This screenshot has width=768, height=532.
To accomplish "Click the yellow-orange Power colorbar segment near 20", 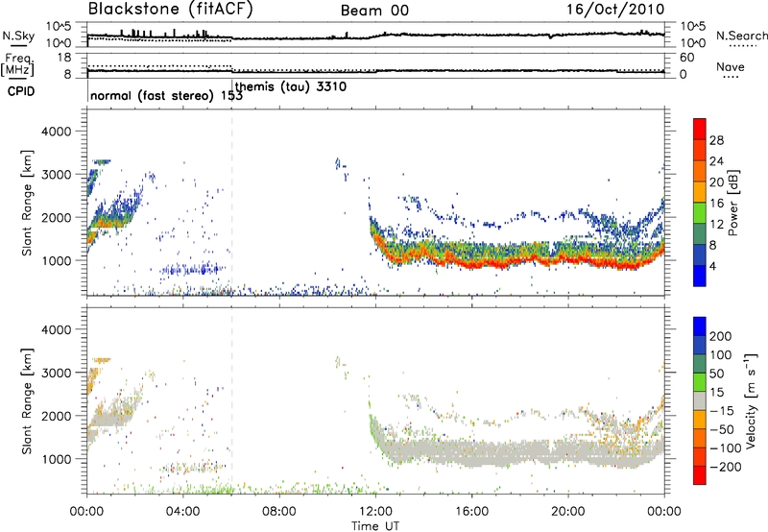I will point(700,192).
